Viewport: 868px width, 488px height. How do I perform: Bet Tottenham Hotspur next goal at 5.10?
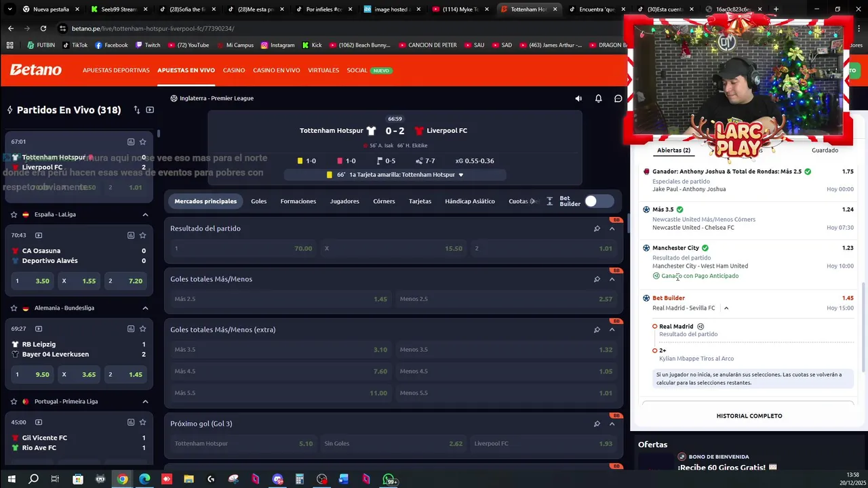point(243,443)
